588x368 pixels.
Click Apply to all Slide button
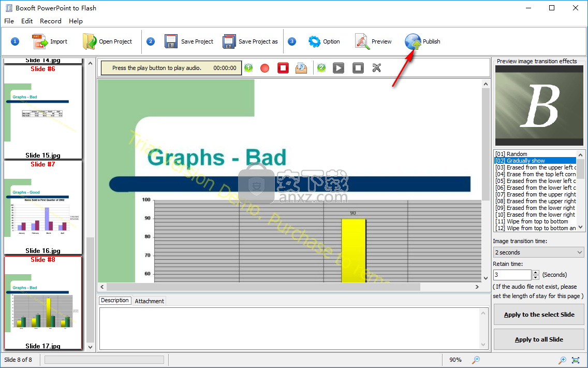(x=539, y=339)
